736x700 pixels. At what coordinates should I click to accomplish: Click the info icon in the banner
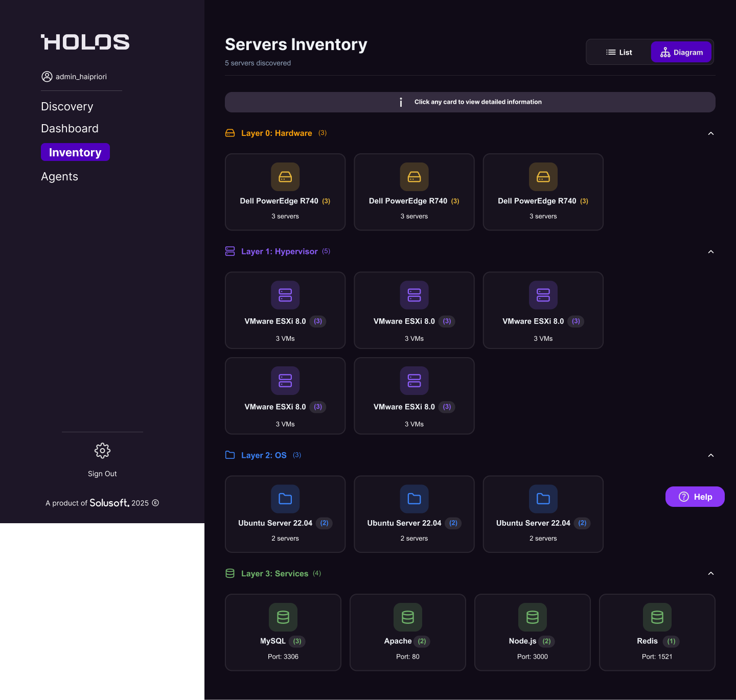[401, 102]
